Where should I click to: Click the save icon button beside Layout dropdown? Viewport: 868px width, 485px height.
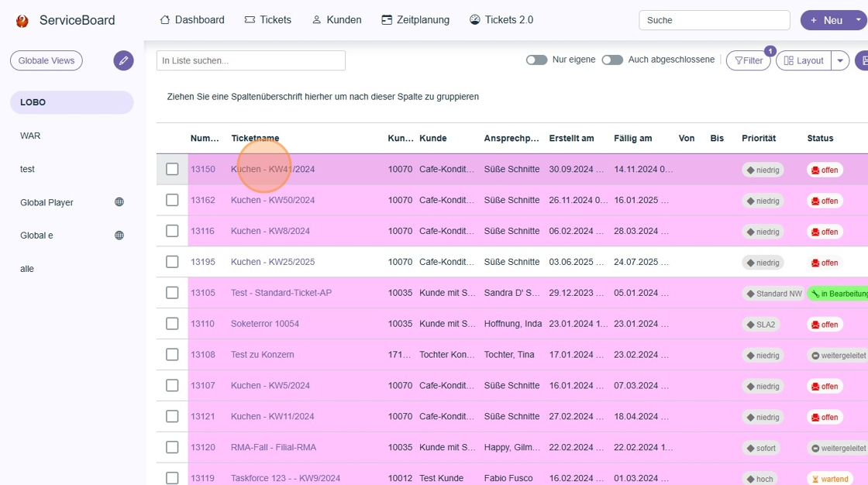863,60
